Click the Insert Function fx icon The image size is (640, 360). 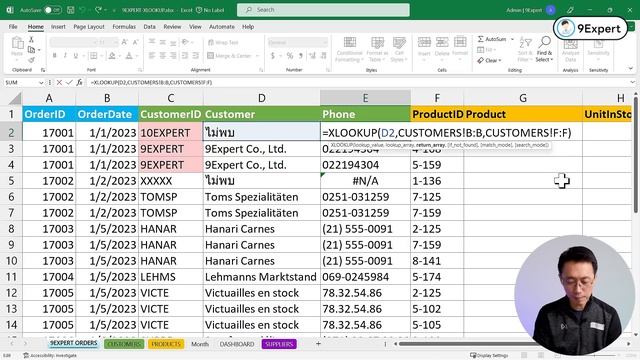(79, 82)
